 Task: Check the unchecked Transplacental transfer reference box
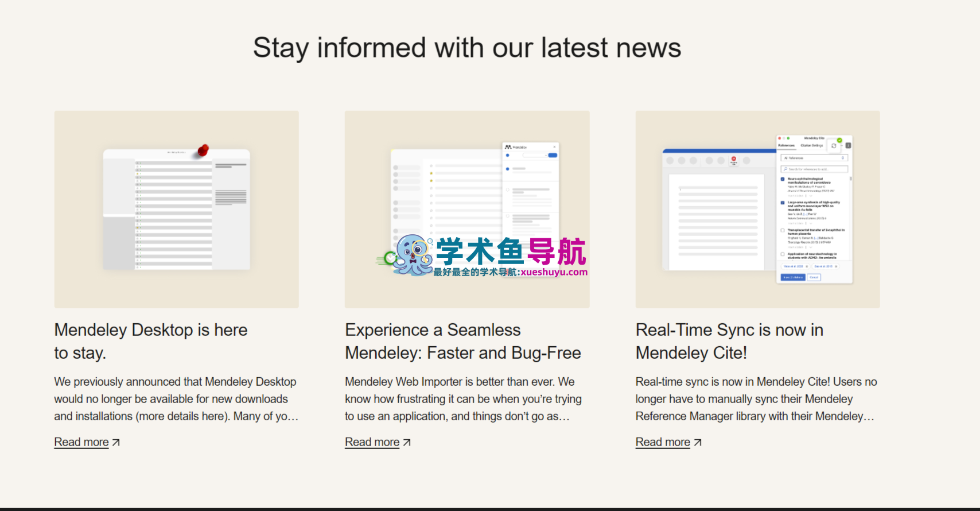(783, 230)
